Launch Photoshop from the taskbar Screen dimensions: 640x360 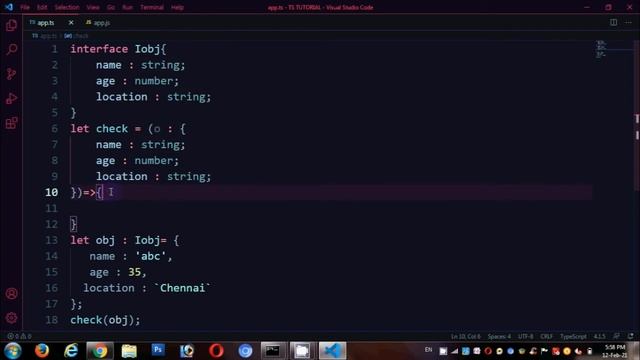point(158,350)
